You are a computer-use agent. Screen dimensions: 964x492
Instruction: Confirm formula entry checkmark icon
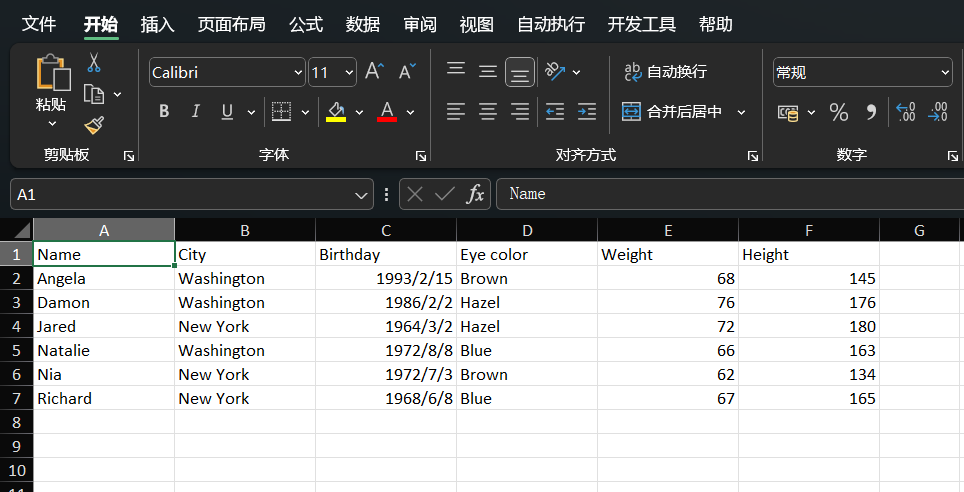pyautogui.click(x=444, y=194)
